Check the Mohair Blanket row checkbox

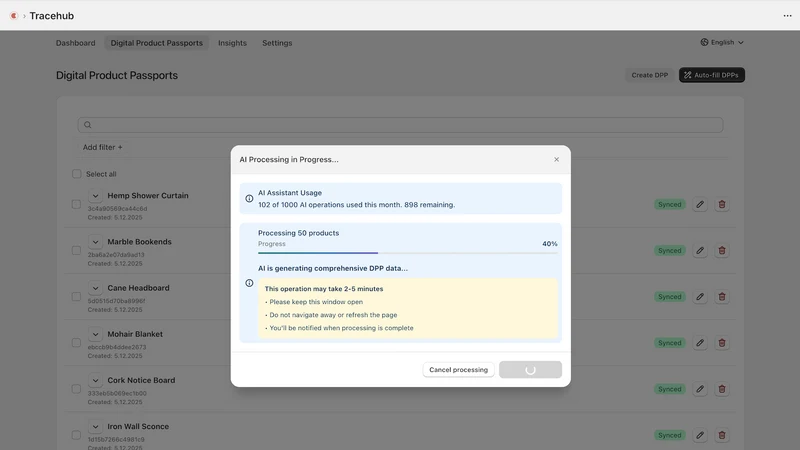(x=76, y=343)
